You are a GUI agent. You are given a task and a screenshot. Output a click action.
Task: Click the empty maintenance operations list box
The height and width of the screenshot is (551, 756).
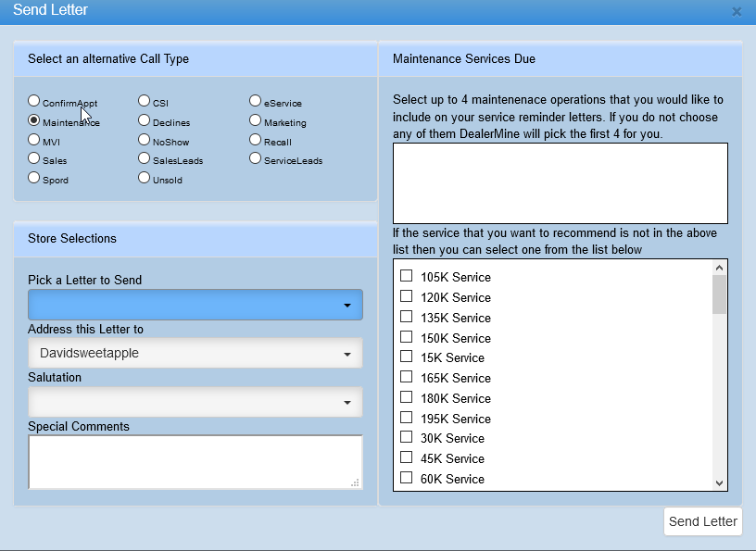pos(560,182)
